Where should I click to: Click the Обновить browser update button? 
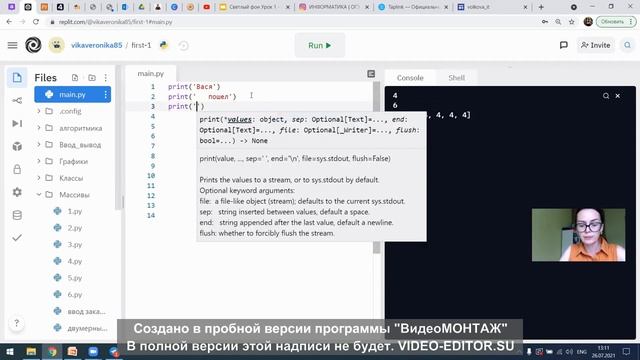[616, 22]
